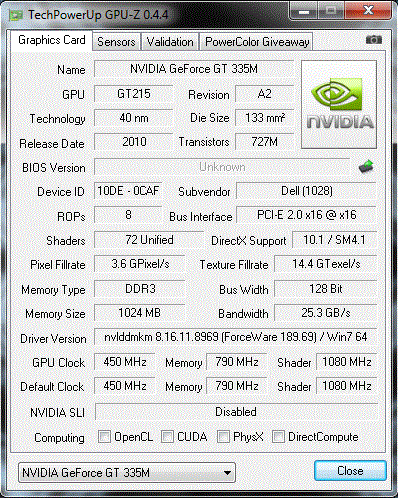Viewport: 398px width, 498px height.
Task: Click the Revision field showing A2
Action: coord(264,94)
